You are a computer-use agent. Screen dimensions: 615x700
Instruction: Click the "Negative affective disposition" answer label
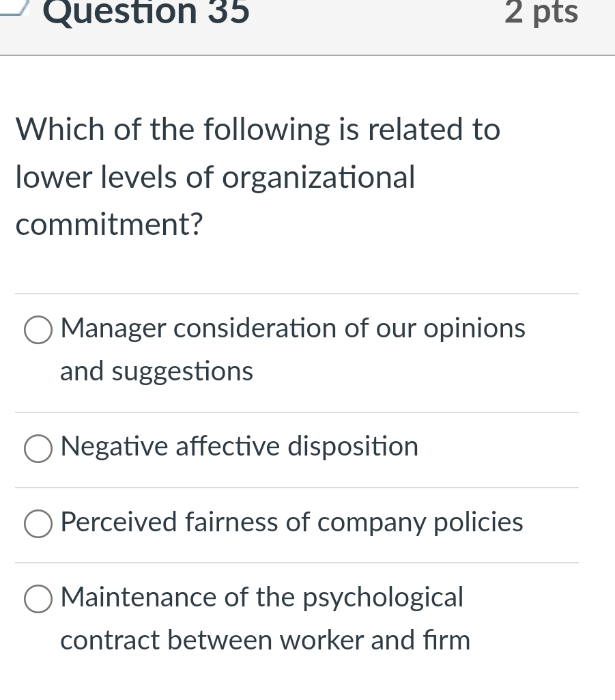click(239, 447)
